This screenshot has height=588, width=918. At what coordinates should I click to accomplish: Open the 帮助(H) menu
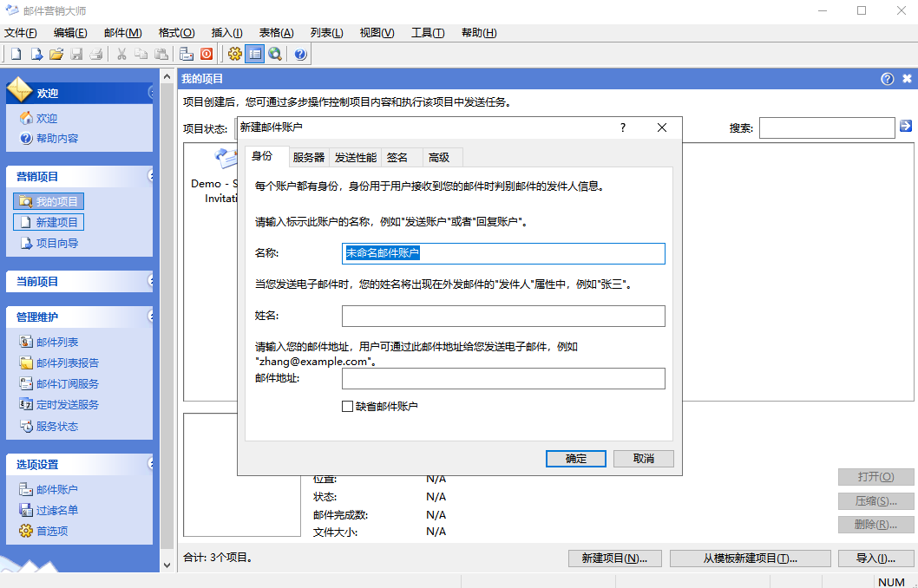pyautogui.click(x=479, y=33)
